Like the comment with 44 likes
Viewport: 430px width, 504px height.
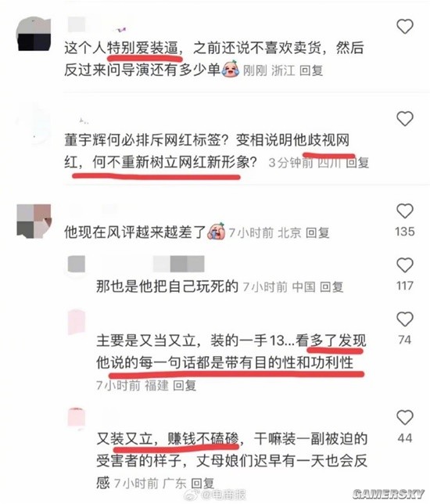click(405, 417)
